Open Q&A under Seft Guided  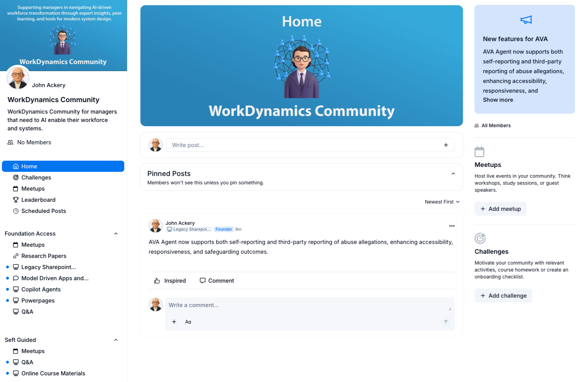click(63, 362)
